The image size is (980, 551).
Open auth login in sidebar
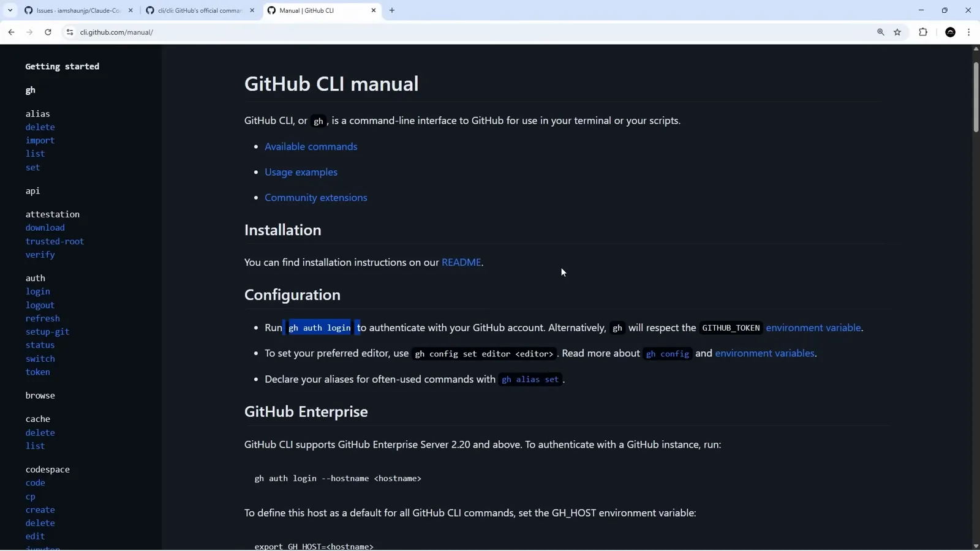(37, 291)
